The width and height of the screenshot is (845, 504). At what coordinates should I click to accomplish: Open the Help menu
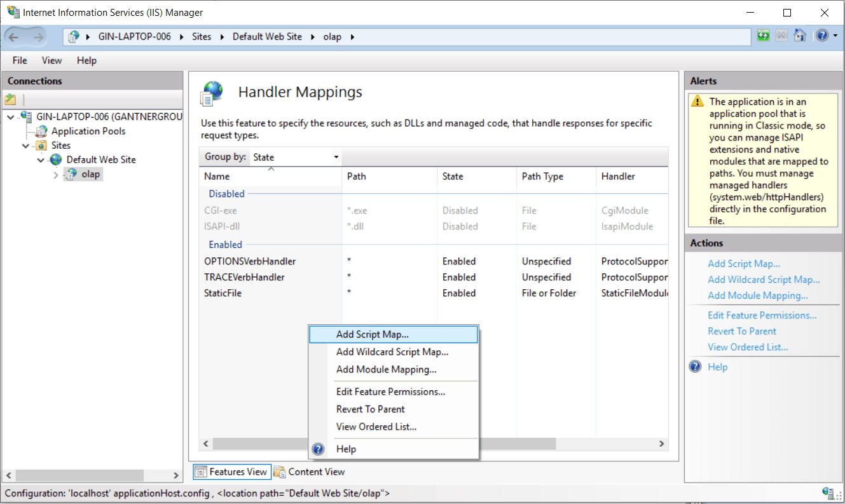[x=86, y=60]
